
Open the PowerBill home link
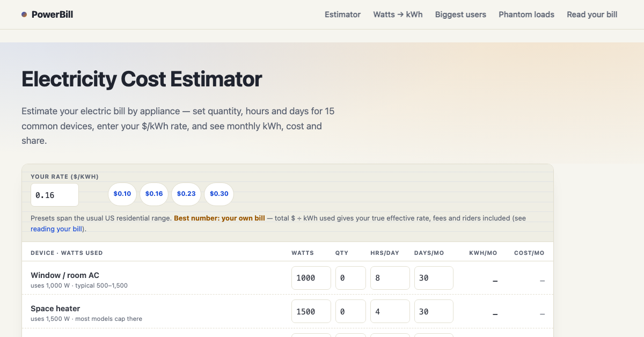(47, 14)
